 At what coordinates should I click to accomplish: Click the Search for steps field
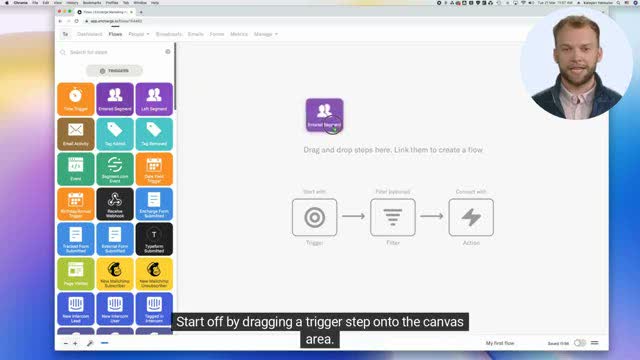(114, 52)
